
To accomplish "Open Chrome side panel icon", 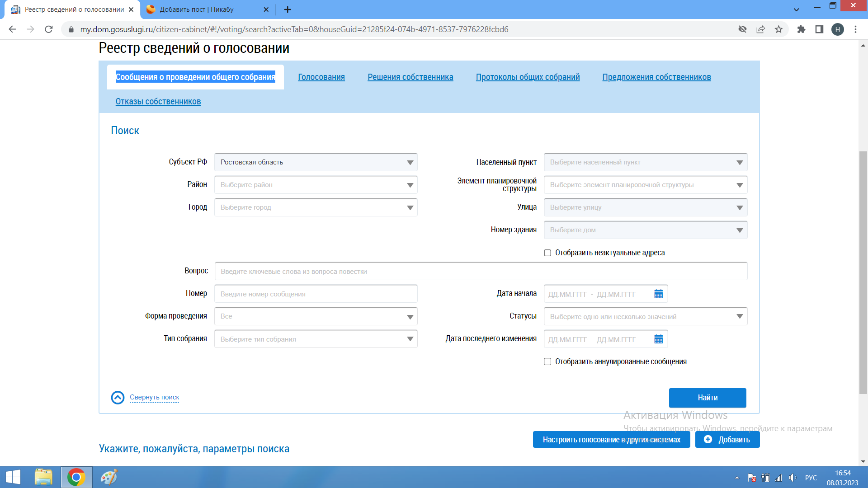I will [x=819, y=29].
